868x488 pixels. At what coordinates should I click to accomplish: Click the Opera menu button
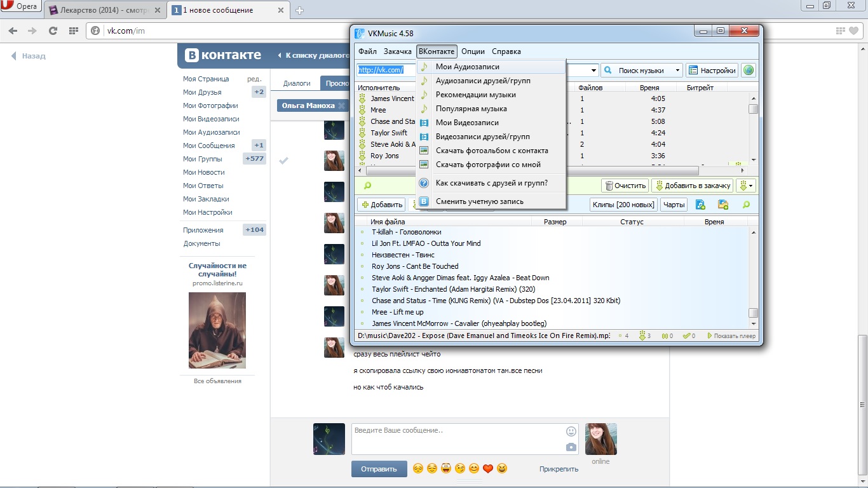point(21,6)
